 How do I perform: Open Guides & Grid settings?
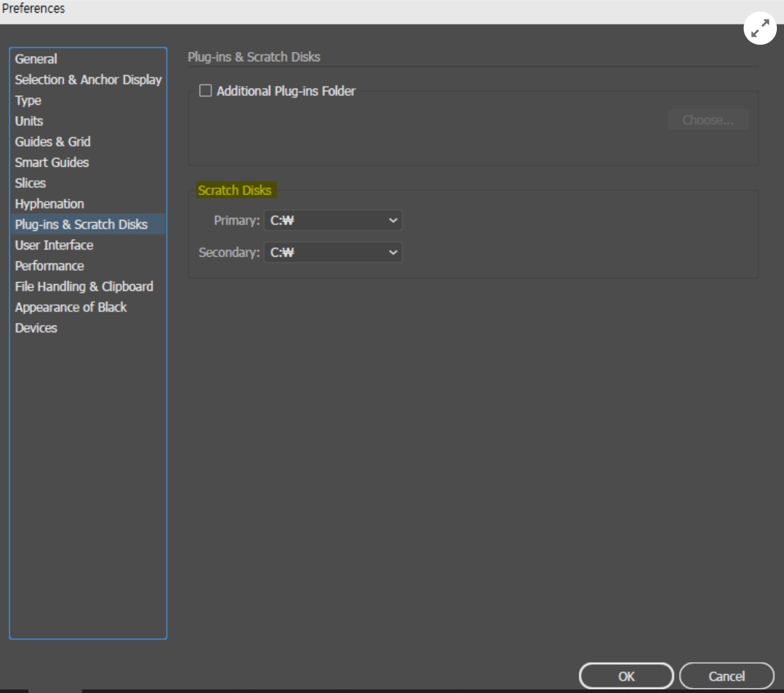tap(52, 142)
